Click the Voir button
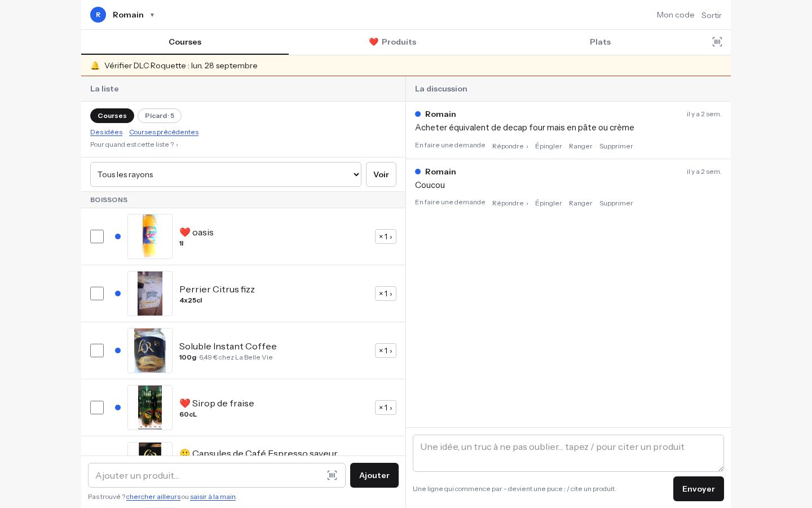 tap(381, 174)
